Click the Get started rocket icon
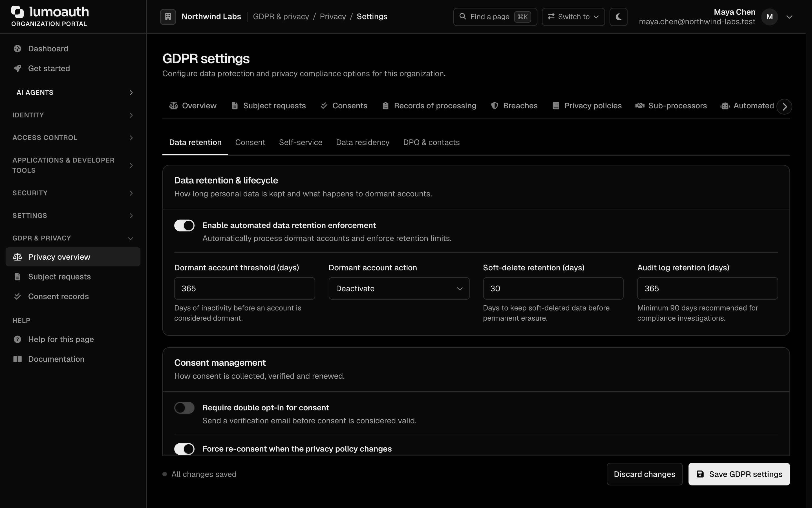Screen dimensions: 812x508 17,69
